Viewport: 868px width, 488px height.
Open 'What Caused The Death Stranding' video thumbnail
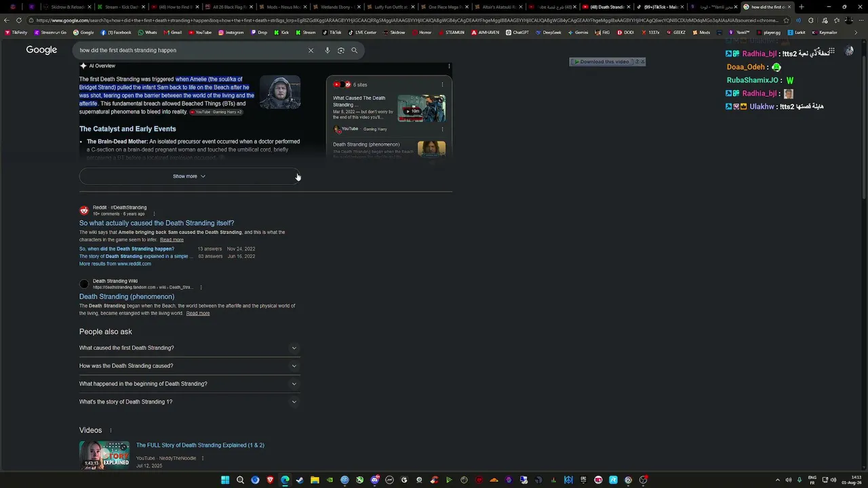tap(421, 108)
